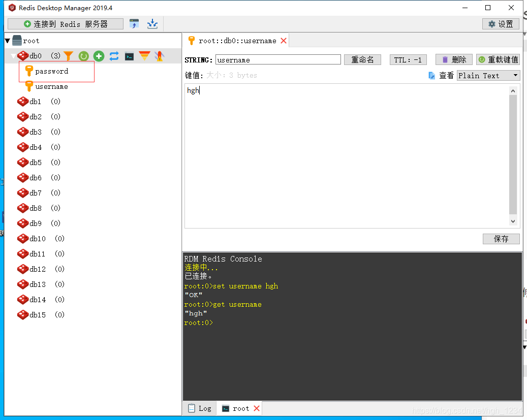Click the db10 database icon
The image size is (527, 420).
point(23,239)
